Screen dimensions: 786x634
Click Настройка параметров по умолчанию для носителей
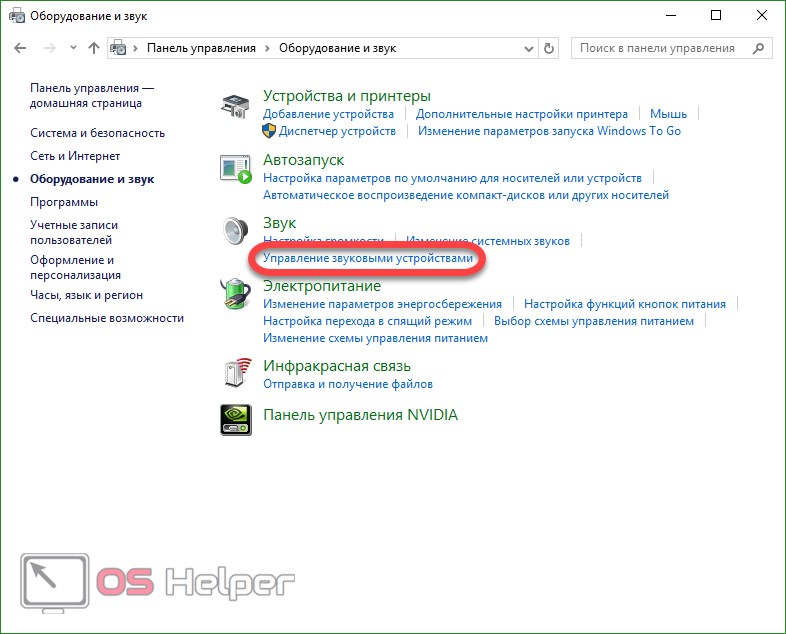(452, 178)
